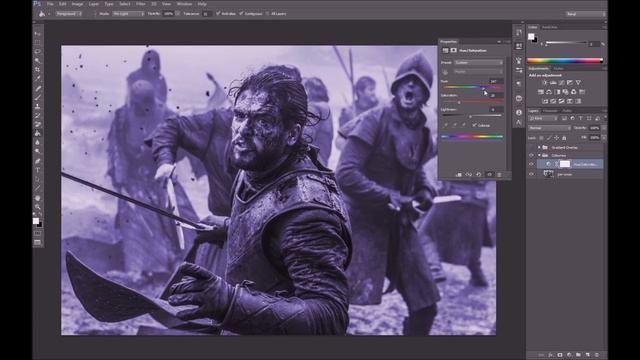Open workspace switcher dropdown top right
The image size is (640, 360).
(586, 14)
